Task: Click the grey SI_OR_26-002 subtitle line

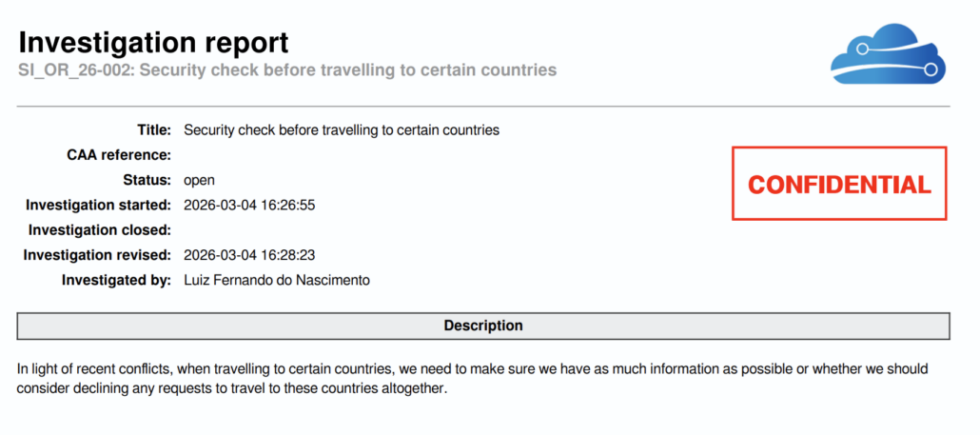Action: (286, 70)
